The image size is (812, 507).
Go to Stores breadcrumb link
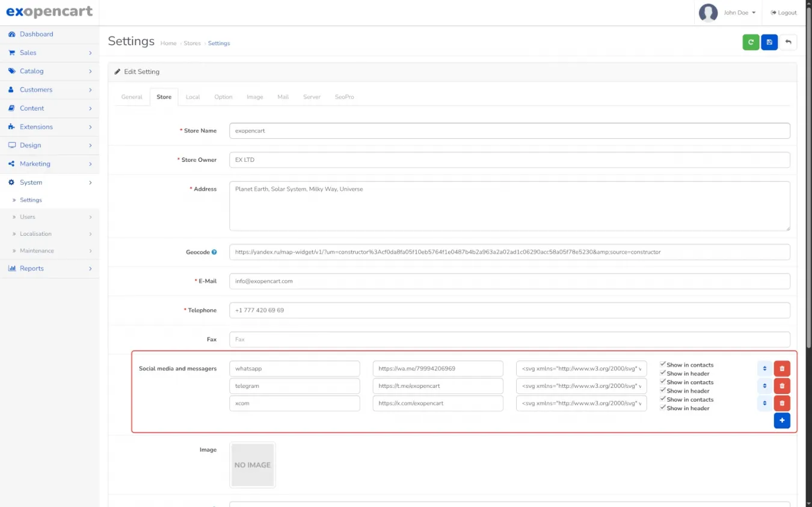[192, 43]
